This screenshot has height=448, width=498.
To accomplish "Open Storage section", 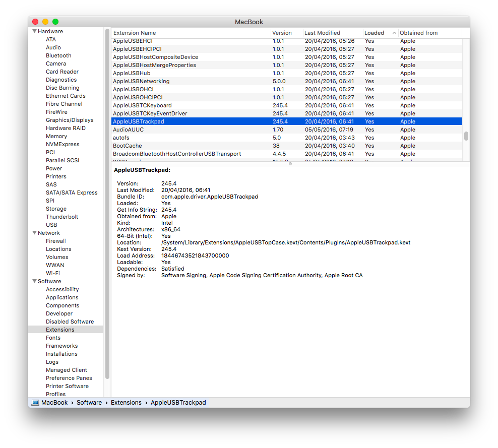I will click(56, 209).
